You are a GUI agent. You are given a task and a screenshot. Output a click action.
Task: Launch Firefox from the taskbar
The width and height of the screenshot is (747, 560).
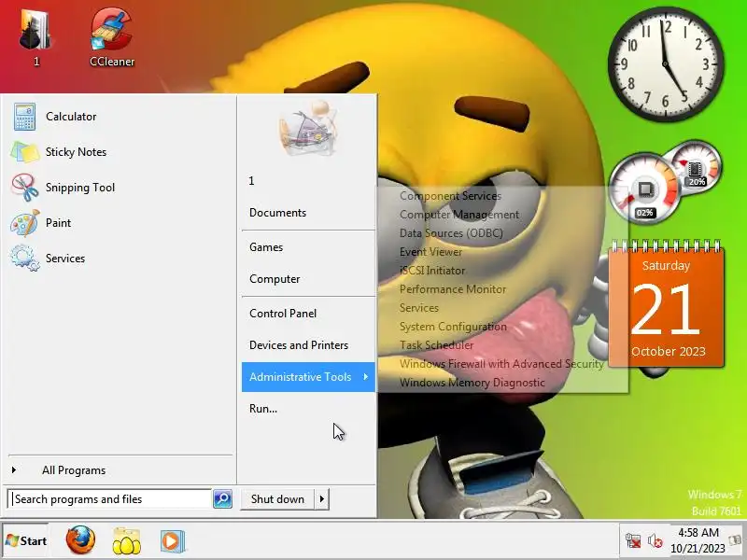pos(80,540)
